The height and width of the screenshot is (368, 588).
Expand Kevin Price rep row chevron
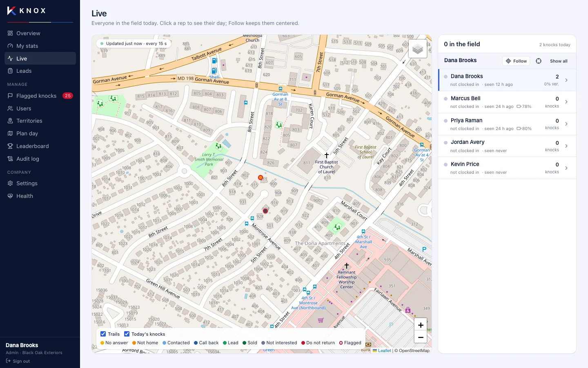(566, 168)
